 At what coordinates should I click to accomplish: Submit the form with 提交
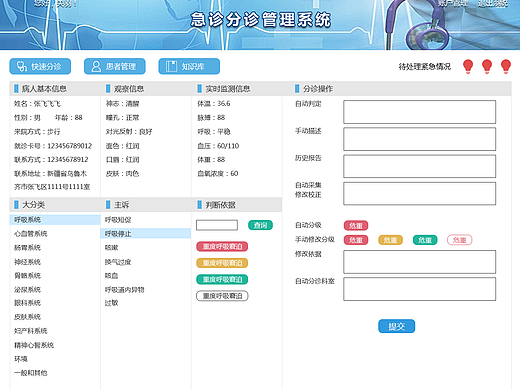[397, 326]
